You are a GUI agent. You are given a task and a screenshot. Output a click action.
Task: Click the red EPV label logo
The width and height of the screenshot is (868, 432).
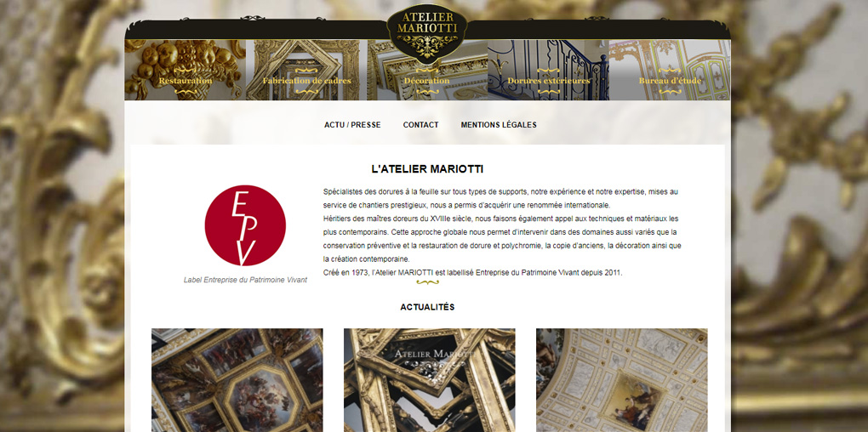coord(245,225)
